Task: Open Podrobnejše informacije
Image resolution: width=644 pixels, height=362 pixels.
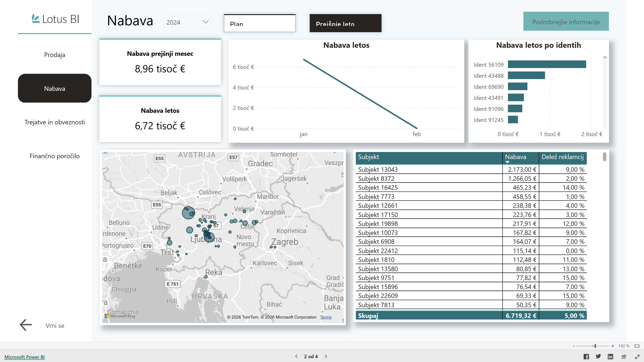Action: pos(566,21)
